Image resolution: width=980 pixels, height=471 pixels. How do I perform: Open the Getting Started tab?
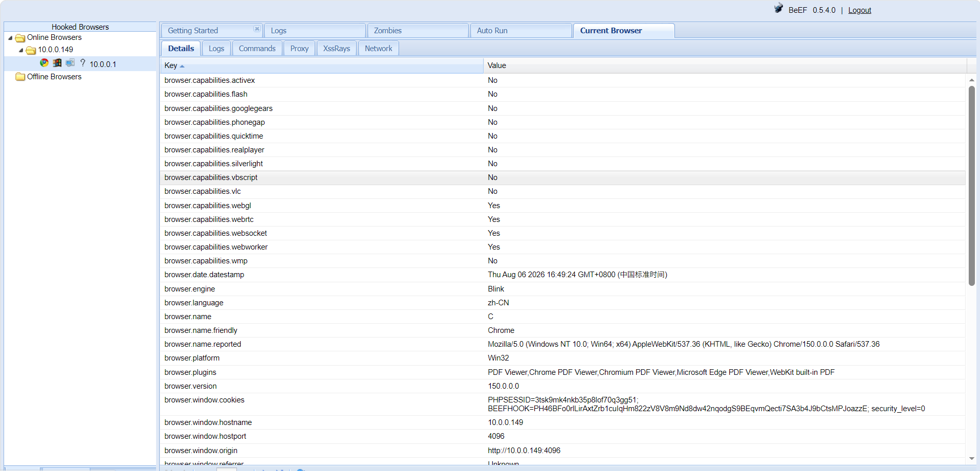click(211, 31)
